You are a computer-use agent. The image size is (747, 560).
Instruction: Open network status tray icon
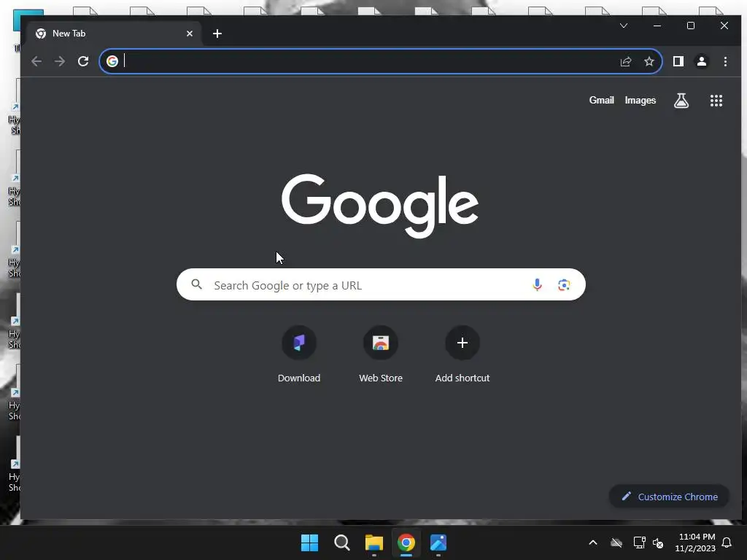(x=639, y=542)
